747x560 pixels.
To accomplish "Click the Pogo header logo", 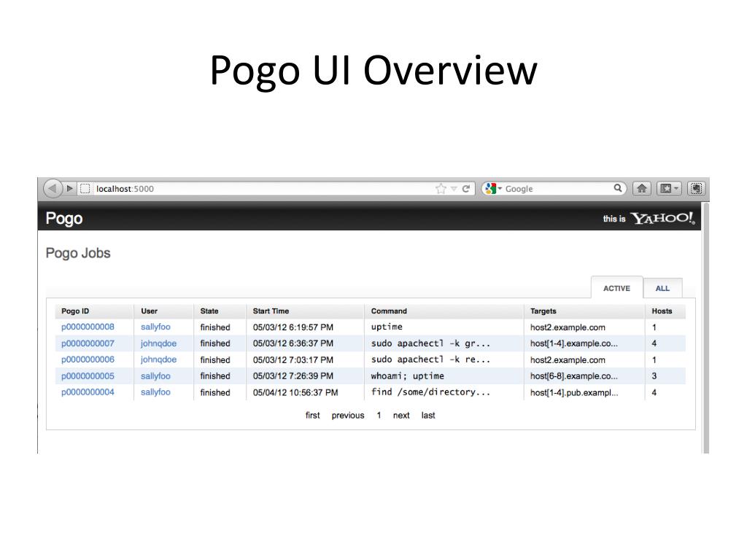I will (x=64, y=219).
